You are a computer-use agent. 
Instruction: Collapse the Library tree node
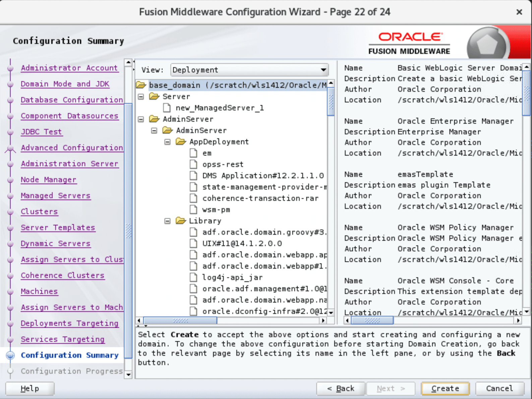167,221
